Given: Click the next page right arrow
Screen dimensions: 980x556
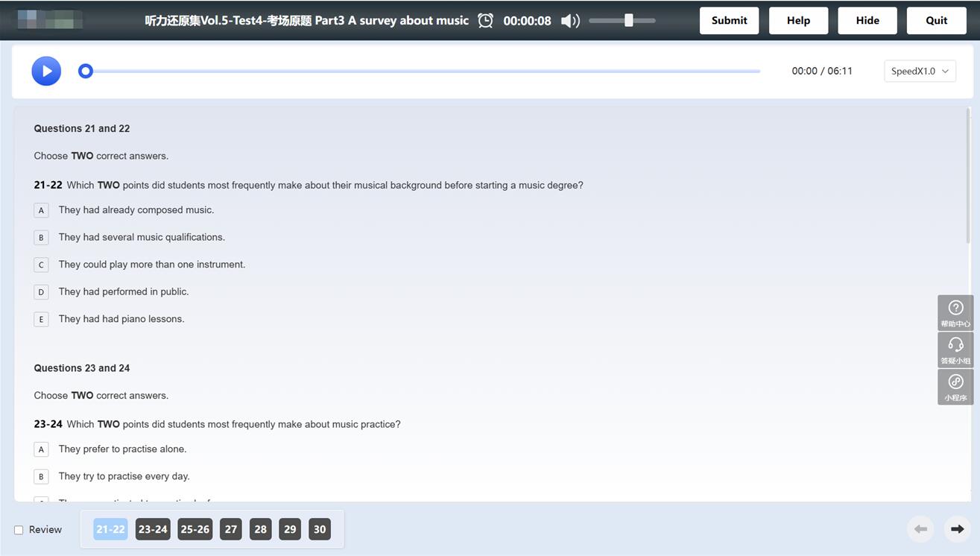Looking at the screenshot, I should [x=958, y=529].
